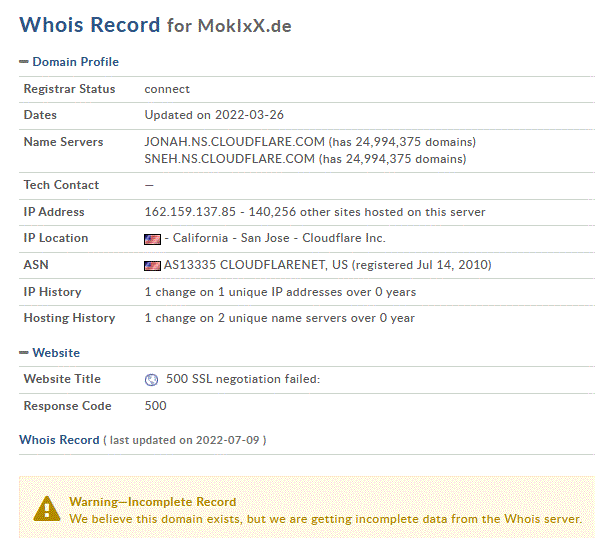
Task: Click the Whois Record for MokIxX.de title
Action: click(156, 25)
